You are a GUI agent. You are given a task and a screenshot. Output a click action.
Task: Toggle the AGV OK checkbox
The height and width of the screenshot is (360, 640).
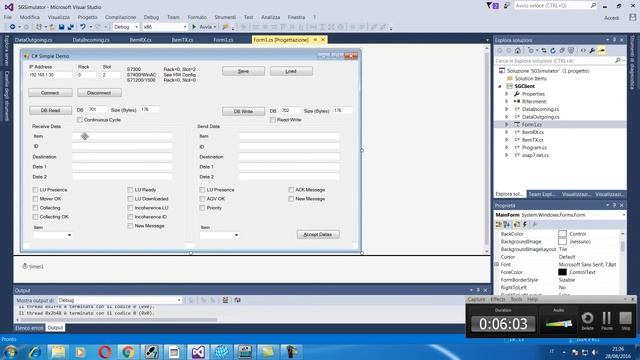pos(202,199)
